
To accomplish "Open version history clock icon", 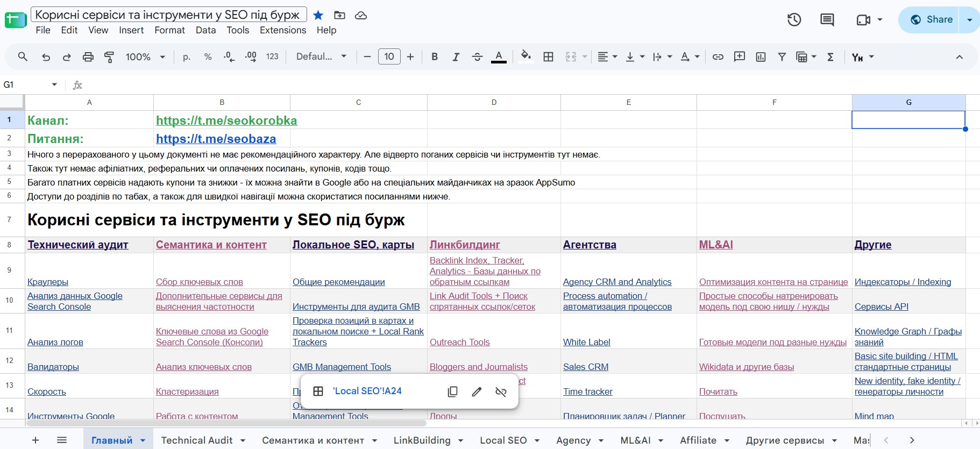I will (x=794, y=20).
